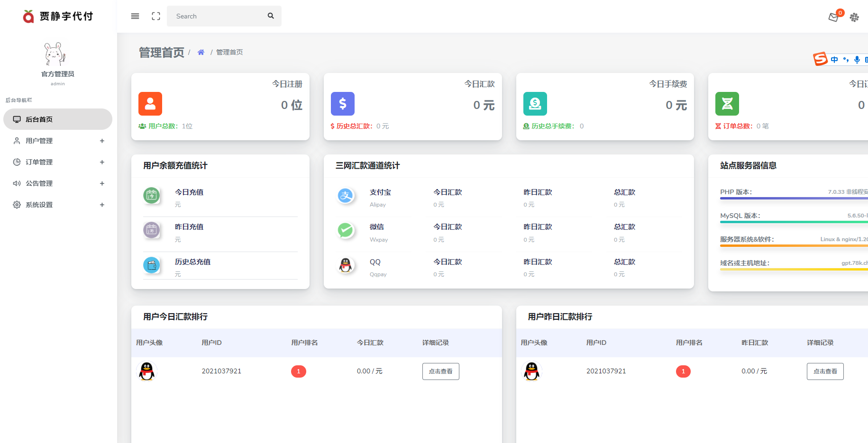868x443 pixels.
Task: Click the 今日充值 calendar icon
Action: pos(152,195)
